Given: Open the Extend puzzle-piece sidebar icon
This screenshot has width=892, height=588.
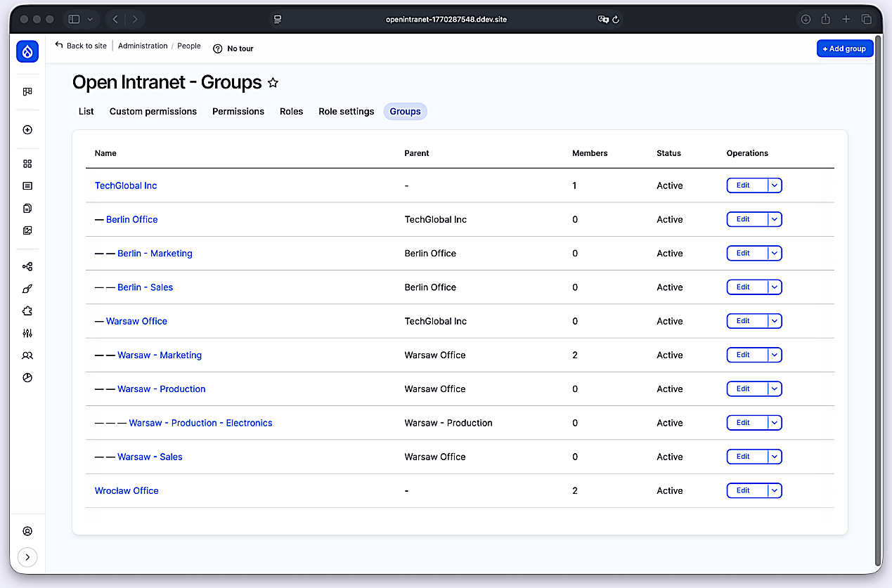Looking at the screenshot, I should coord(27,311).
